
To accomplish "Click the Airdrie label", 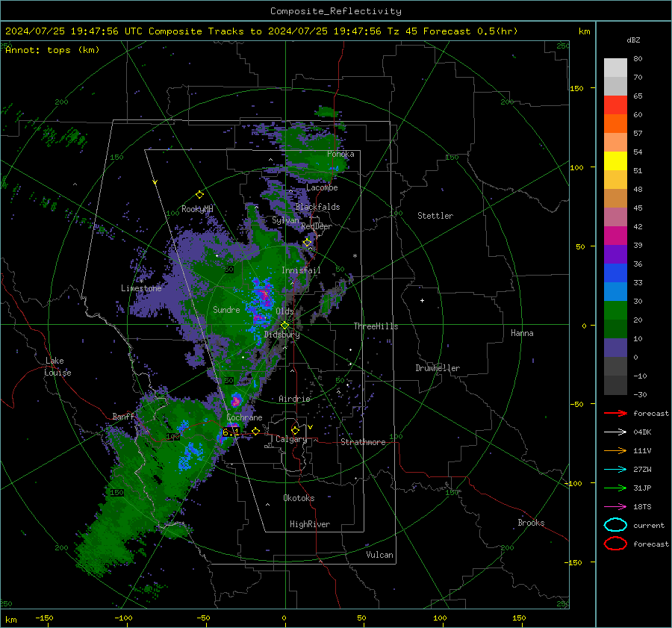I will coord(294,399).
